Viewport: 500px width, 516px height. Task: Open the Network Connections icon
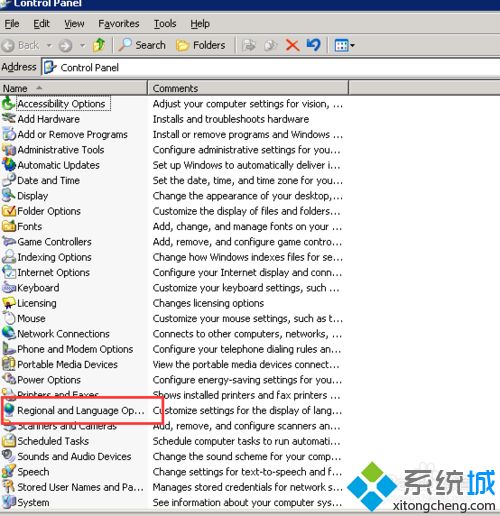point(8,334)
